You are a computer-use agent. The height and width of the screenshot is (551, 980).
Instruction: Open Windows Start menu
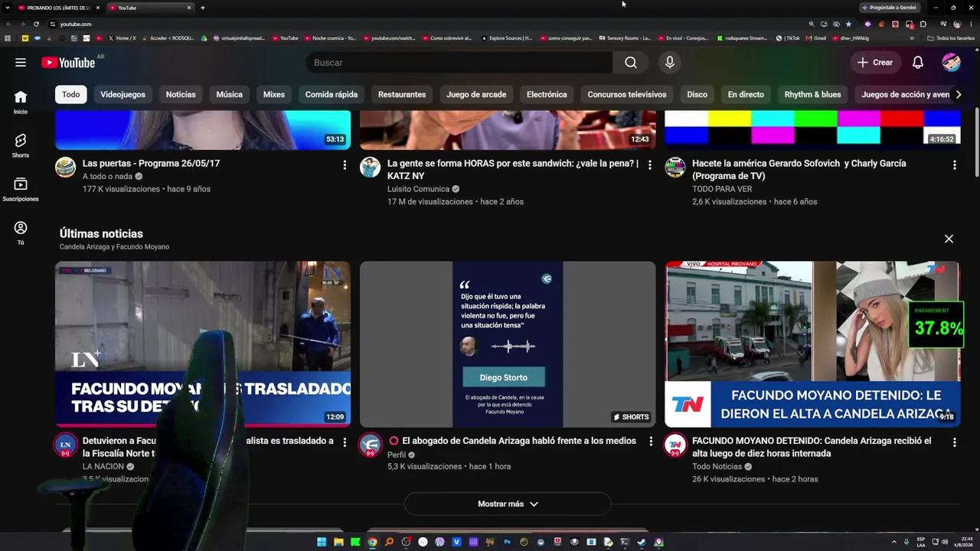coord(322,543)
